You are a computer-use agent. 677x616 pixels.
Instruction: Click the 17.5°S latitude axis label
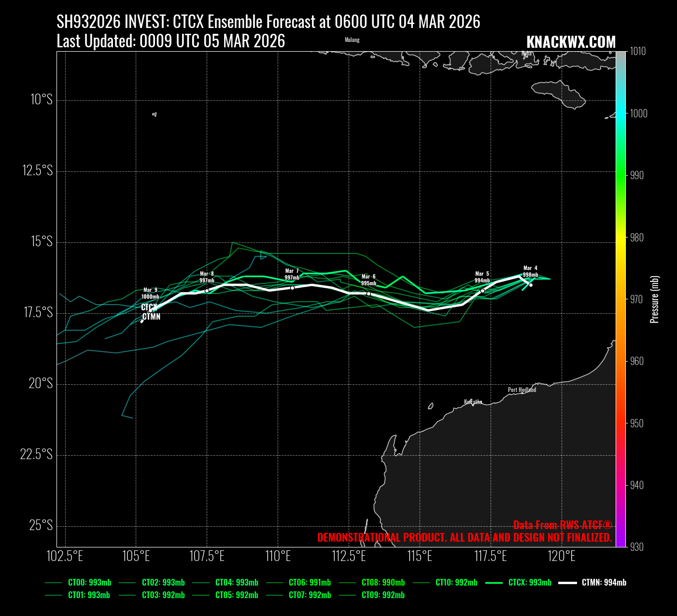click(38, 313)
